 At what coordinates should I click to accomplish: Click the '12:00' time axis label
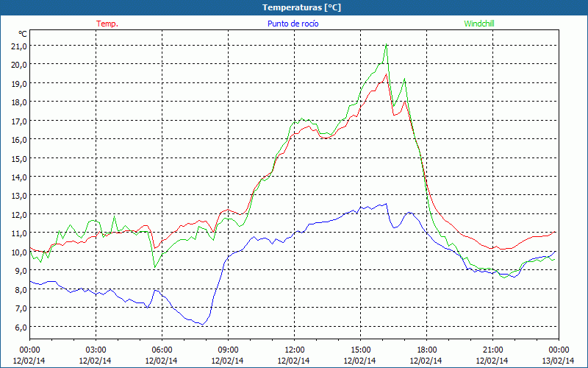(x=294, y=350)
